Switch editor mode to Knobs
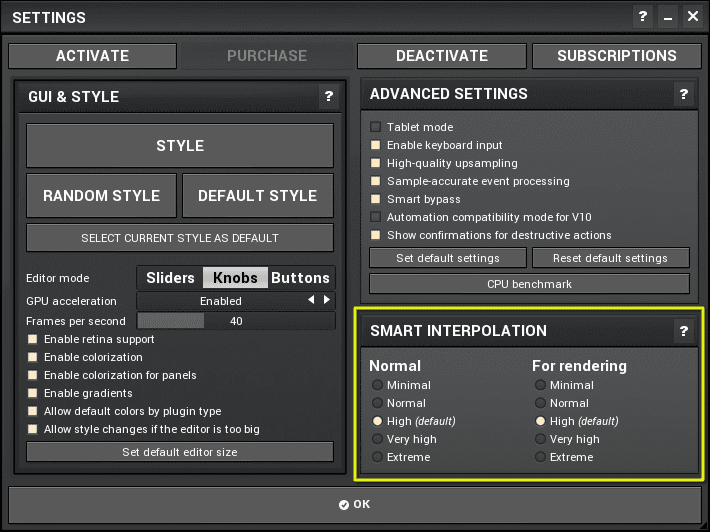 tap(235, 278)
